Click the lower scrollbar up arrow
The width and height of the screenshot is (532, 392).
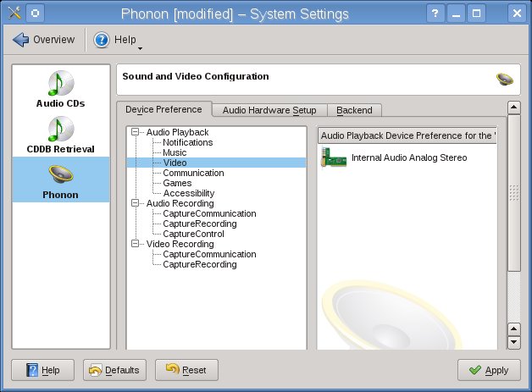pos(513,329)
